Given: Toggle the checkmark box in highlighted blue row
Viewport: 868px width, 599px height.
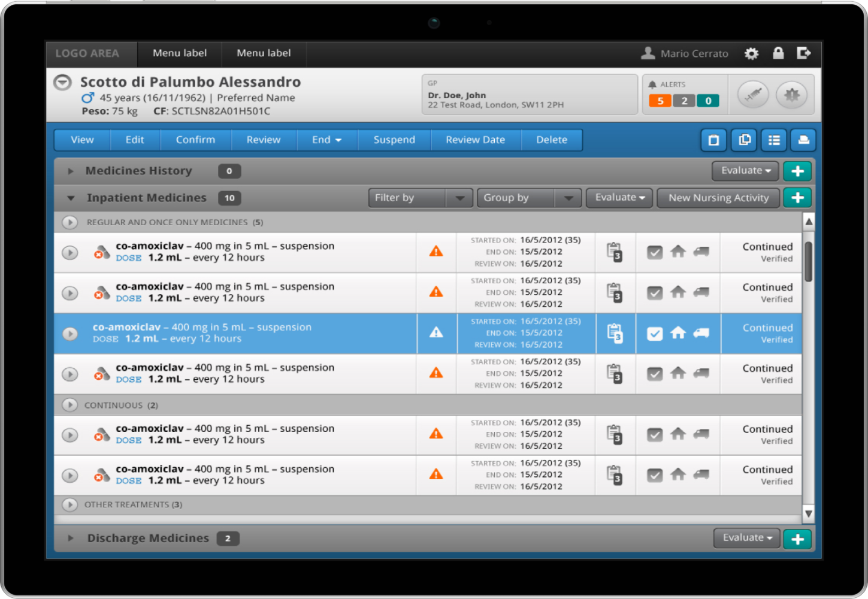Looking at the screenshot, I should point(655,334).
